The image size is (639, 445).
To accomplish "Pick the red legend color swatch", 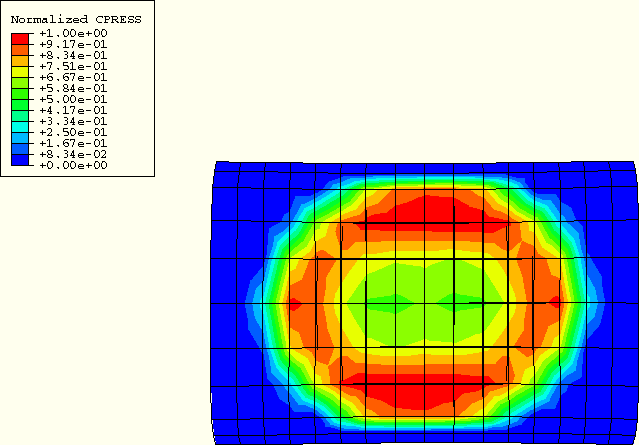I will coord(20,39).
